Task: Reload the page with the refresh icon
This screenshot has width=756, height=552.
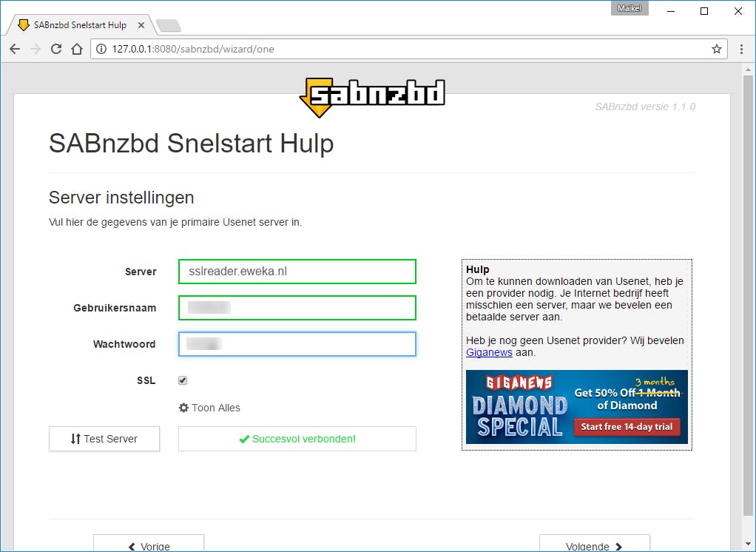Action: point(56,49)
